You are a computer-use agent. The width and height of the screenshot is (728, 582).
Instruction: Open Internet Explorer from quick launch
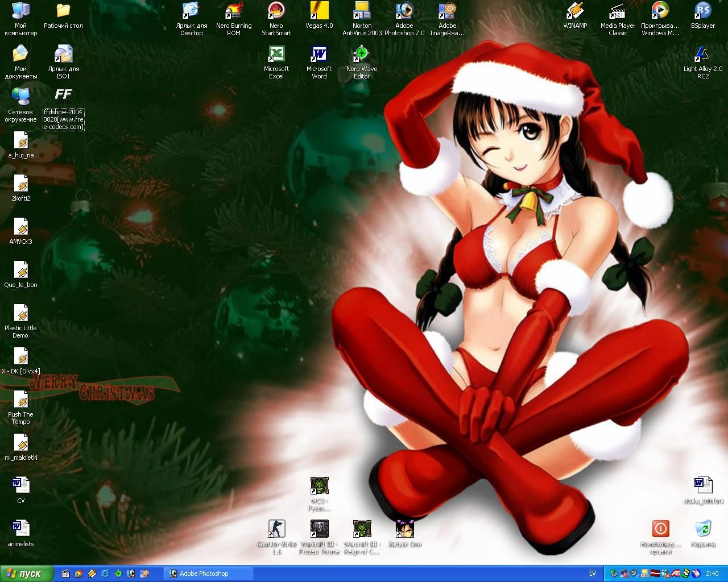pos(105,573)
